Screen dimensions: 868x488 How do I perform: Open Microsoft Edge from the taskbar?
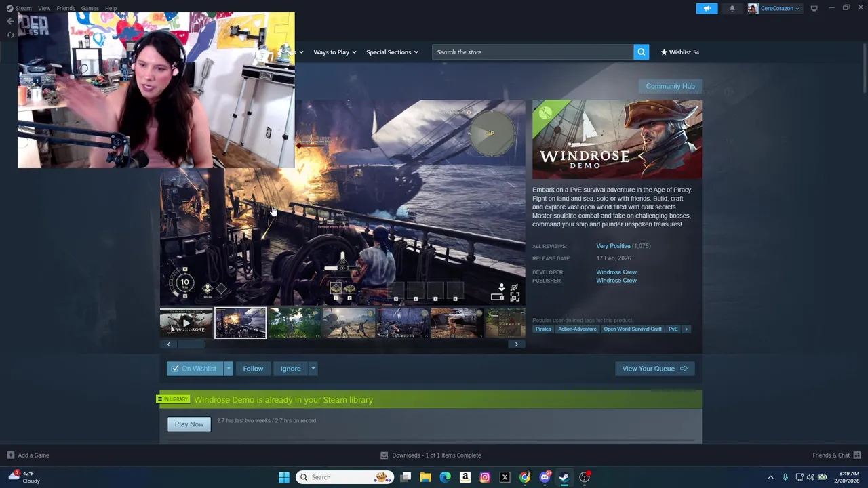click(x=445, y=477)
